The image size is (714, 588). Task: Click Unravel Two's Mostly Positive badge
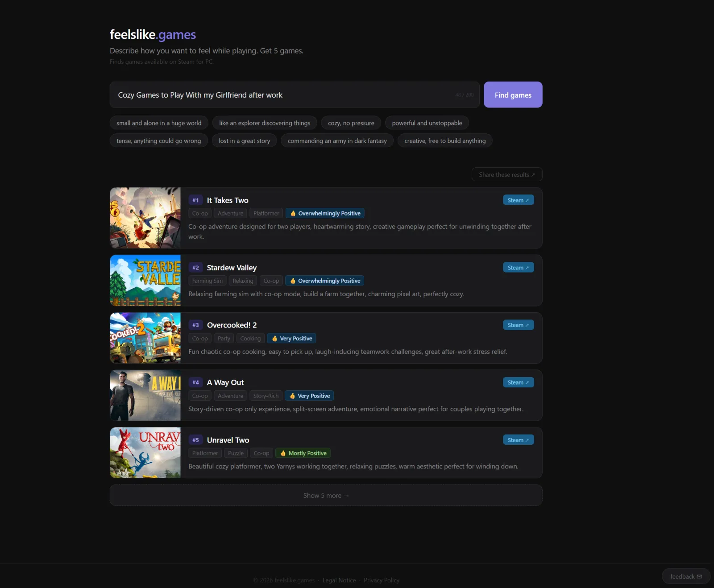pos(303,453)
